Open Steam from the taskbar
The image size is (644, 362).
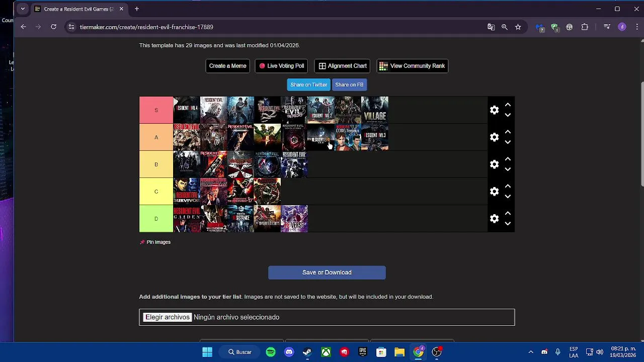pyautogui.click(x=307, y=352)
